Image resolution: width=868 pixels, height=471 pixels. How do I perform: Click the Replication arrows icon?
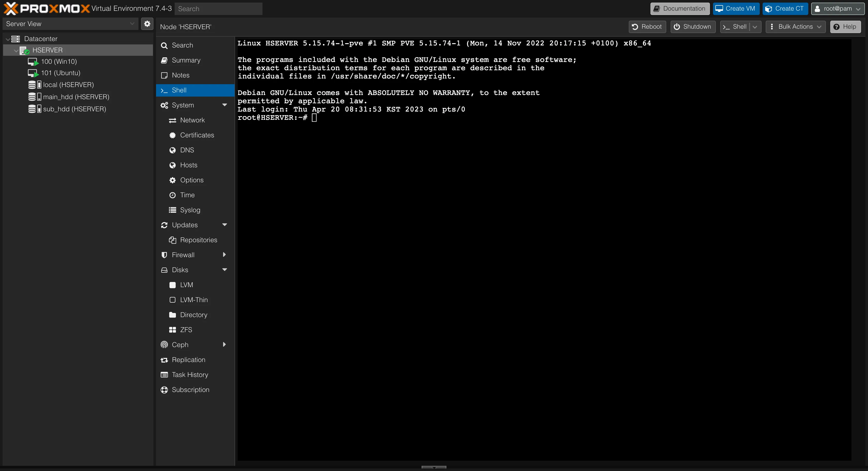[x=164, y=360]
